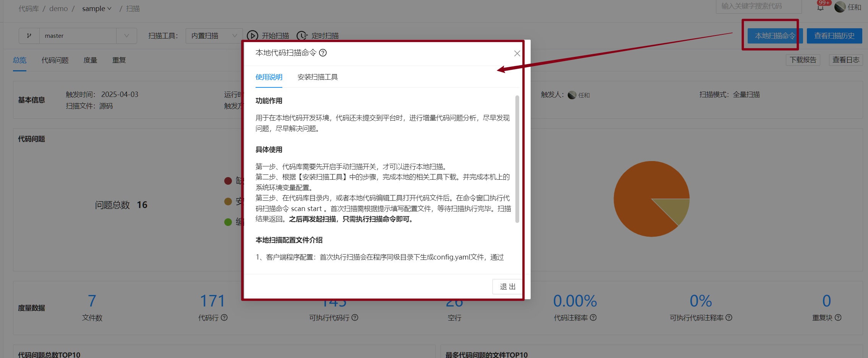Click help icon next to 重复块
868x358 pixels.
tap(838, 318)
